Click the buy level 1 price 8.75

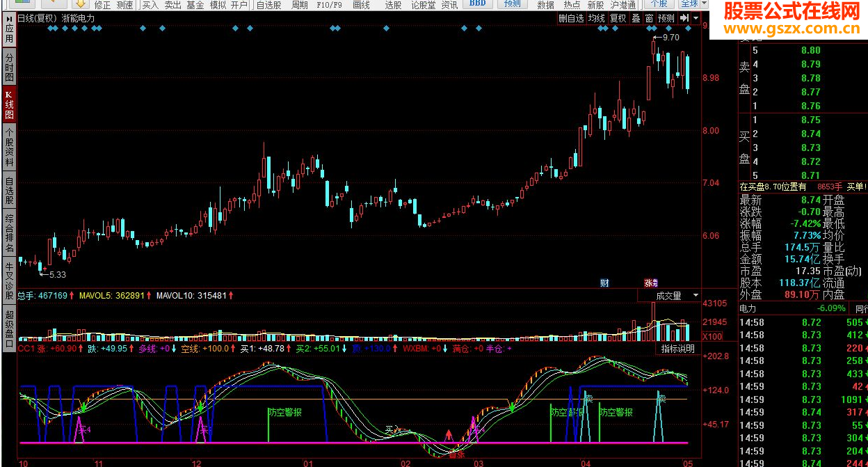tap(811, 120)
